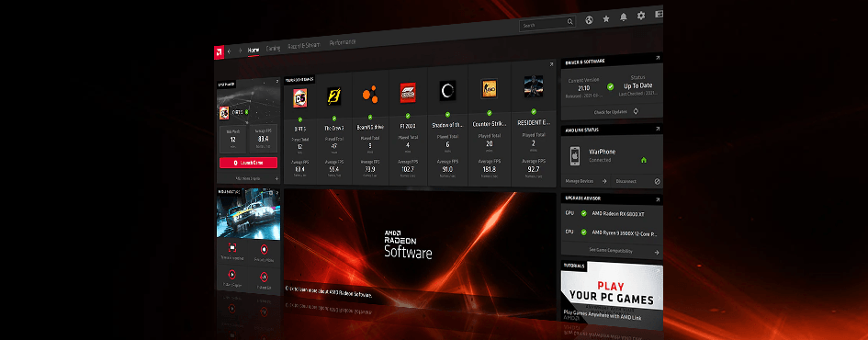Click refresh icon beside Check for Updates
868x340 pixels.
(x=636, y=111)
